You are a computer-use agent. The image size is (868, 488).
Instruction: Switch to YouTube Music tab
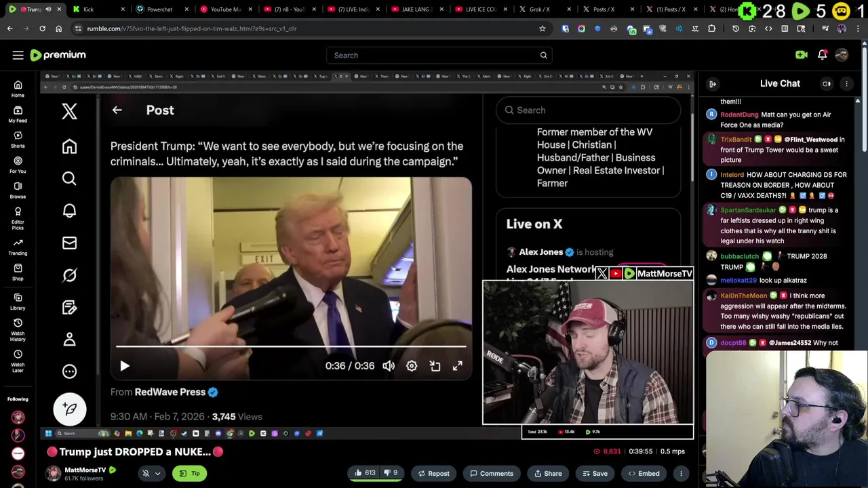coord(224,9)
